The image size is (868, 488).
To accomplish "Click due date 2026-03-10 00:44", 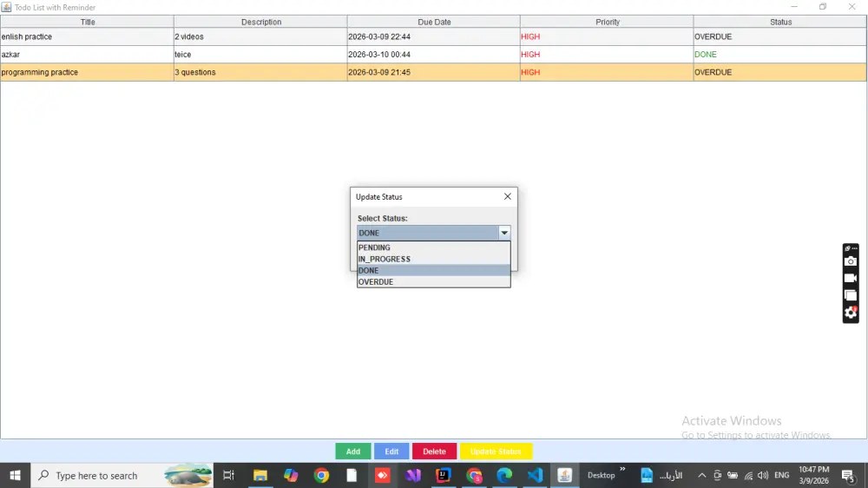I will coord(434,55).
